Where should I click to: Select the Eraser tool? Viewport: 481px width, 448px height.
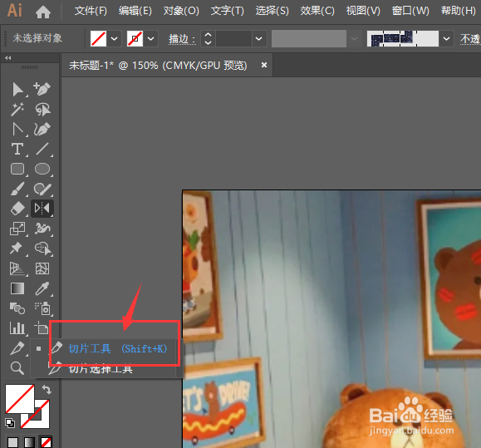(x=17, y=209)
